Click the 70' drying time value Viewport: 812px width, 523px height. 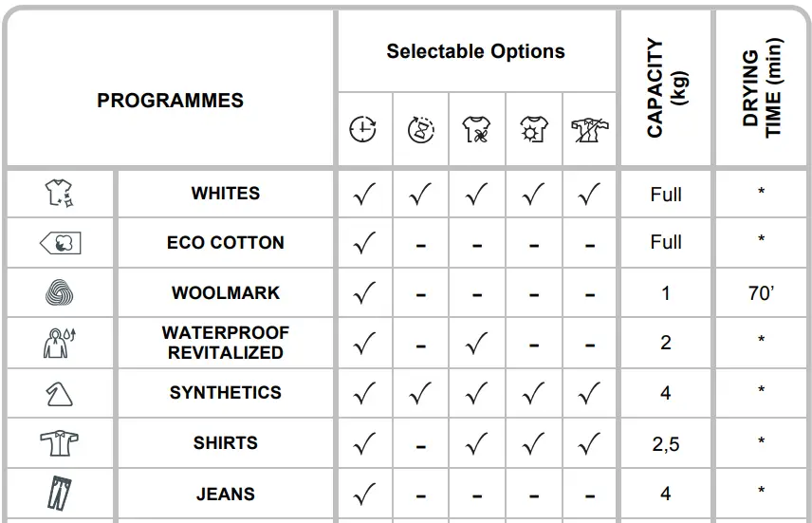(x=761, y=293)
